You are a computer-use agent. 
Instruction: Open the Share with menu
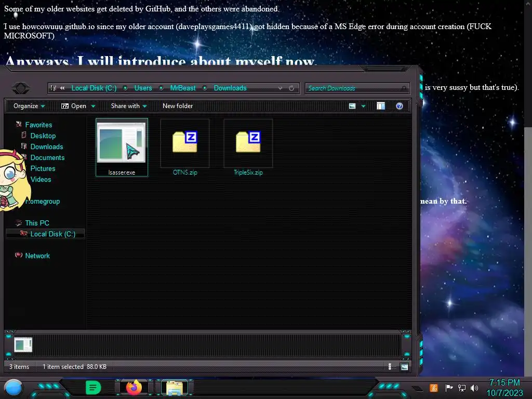129,106
